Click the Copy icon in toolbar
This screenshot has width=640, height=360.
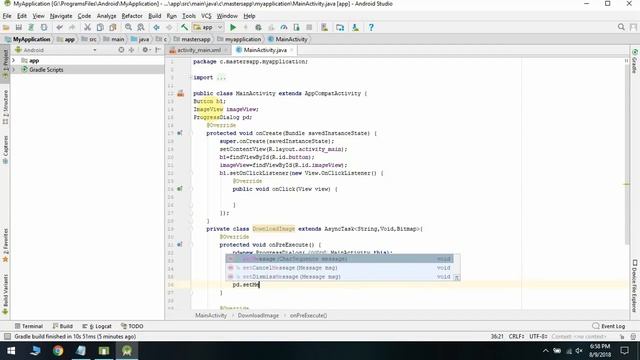[x=100, y=27]
